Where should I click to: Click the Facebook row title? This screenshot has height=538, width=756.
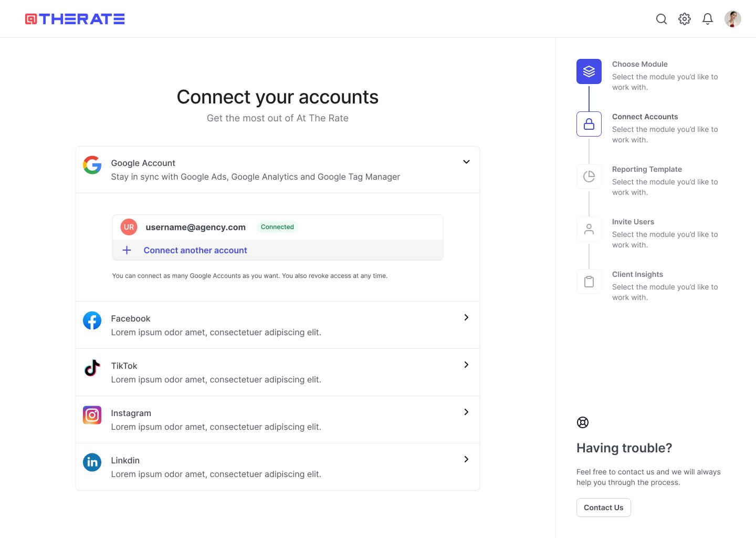click(131, 318)
